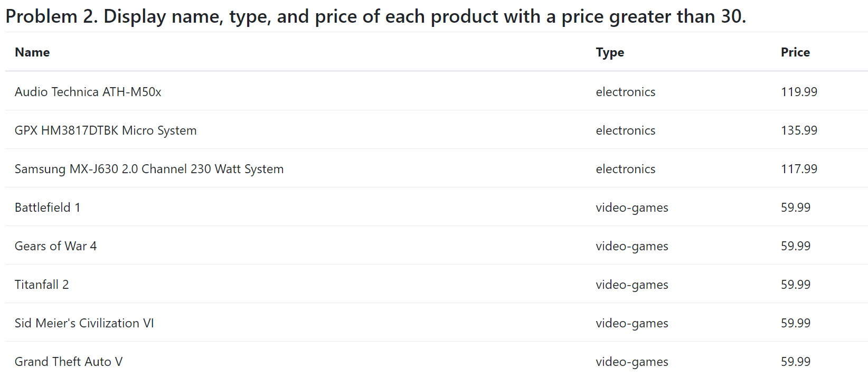Select the Gears of War 4 cell
This screenshot has width=868, height=386.
click(55, 246)
